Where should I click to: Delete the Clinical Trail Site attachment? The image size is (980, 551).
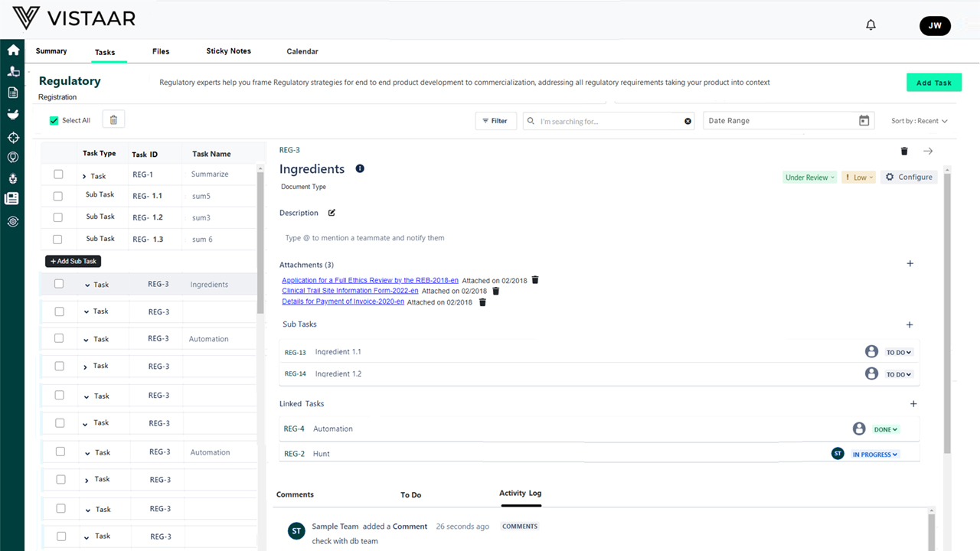[495, 291]
